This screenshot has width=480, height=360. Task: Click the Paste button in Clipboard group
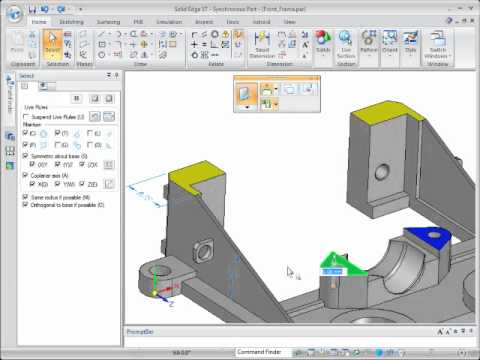point(17,43)
